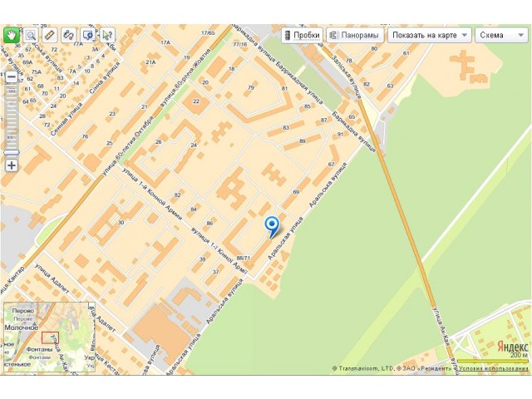Choose the ruler distance measurement tool
The width and height of the screenshot is (532, 399).
pyautogui.click(x=50, y=35)
